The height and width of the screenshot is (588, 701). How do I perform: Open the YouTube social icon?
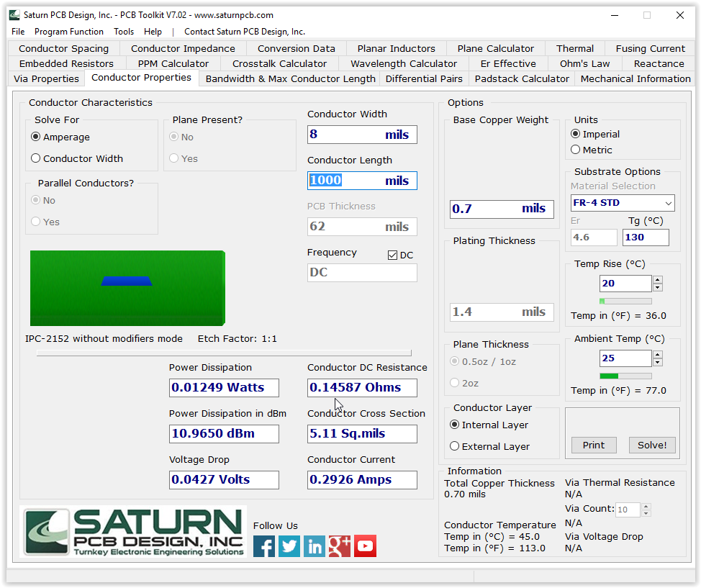(x=365, y=546)
